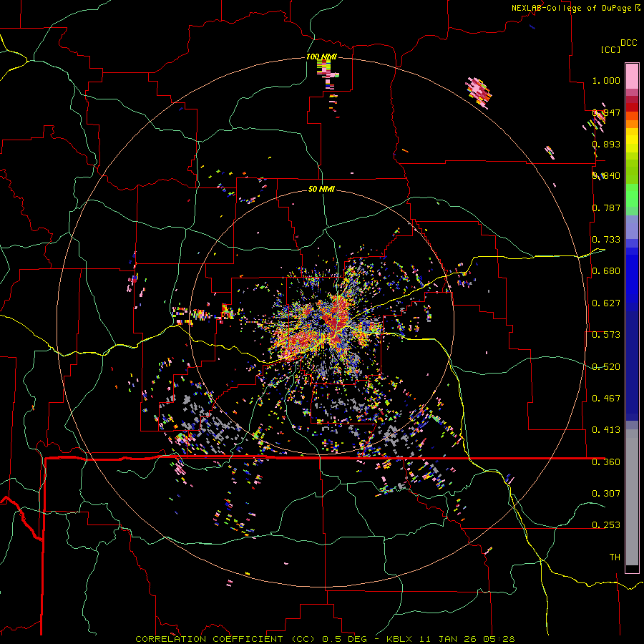Click the 0.733 color scale value
Viewport: 644px width, 644px height.
(606, 240)
